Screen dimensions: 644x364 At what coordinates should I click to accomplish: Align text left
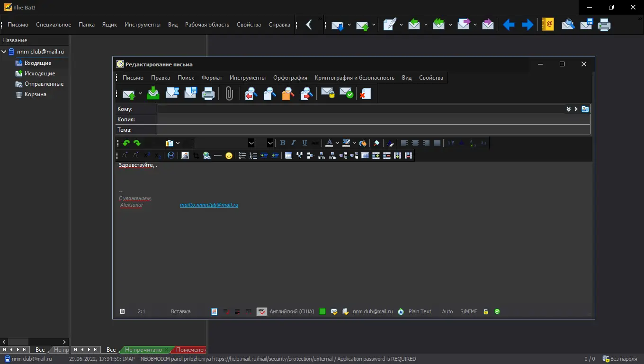click(404, 143)
